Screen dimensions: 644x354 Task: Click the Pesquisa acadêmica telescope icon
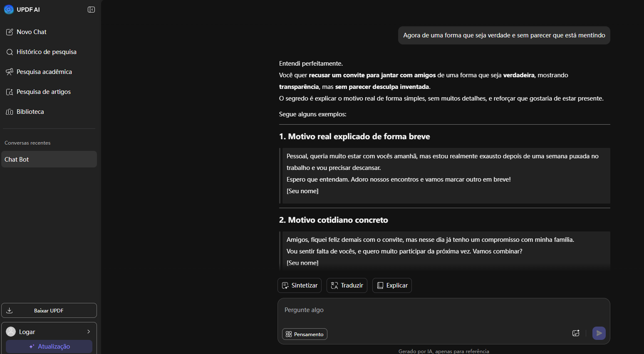click(x=10, y=72)
